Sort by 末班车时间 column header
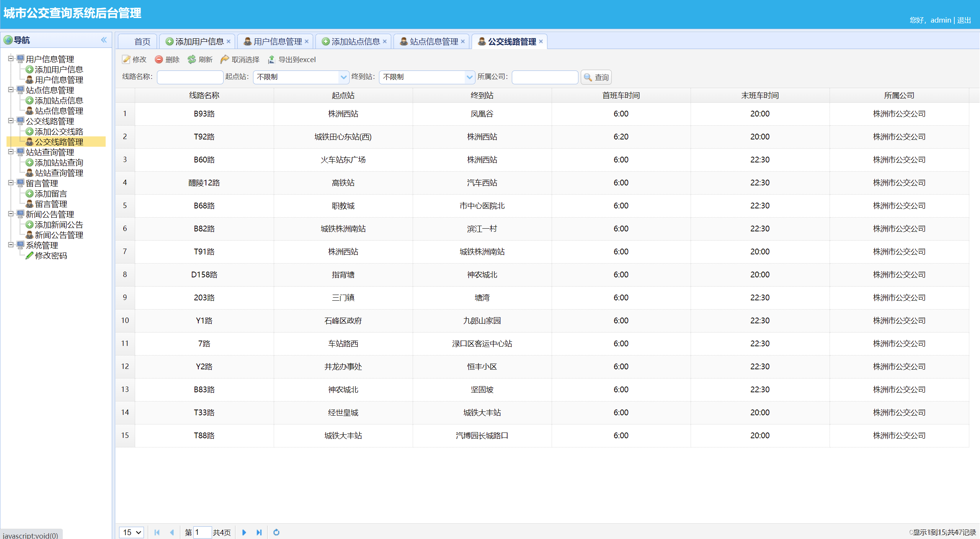Image resolution: width=980 pixels, height=539 pixels. click(x=760, y=95)
